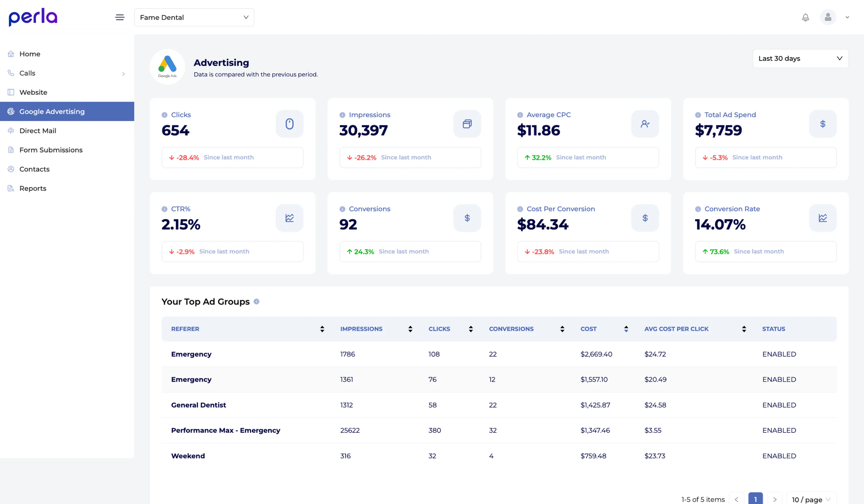Toggle sort on Cost column
This screenshot has height=504, width=864.
[626, 329]
